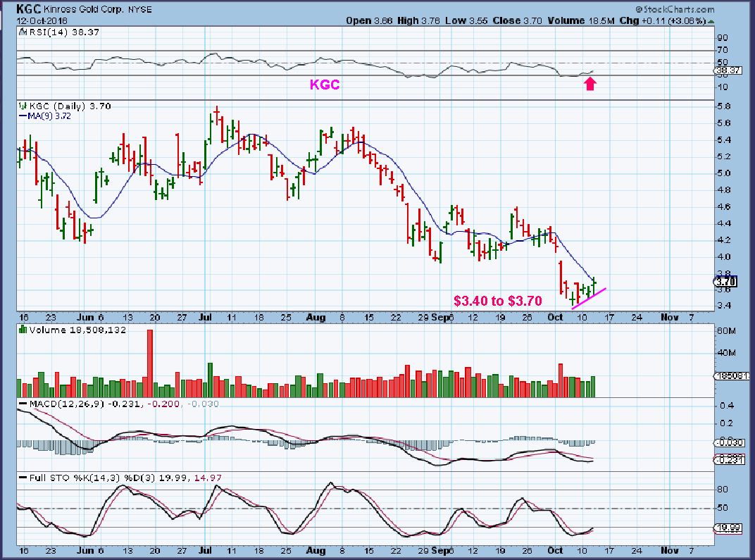Click the NYSE exchange label

(139, 9)
